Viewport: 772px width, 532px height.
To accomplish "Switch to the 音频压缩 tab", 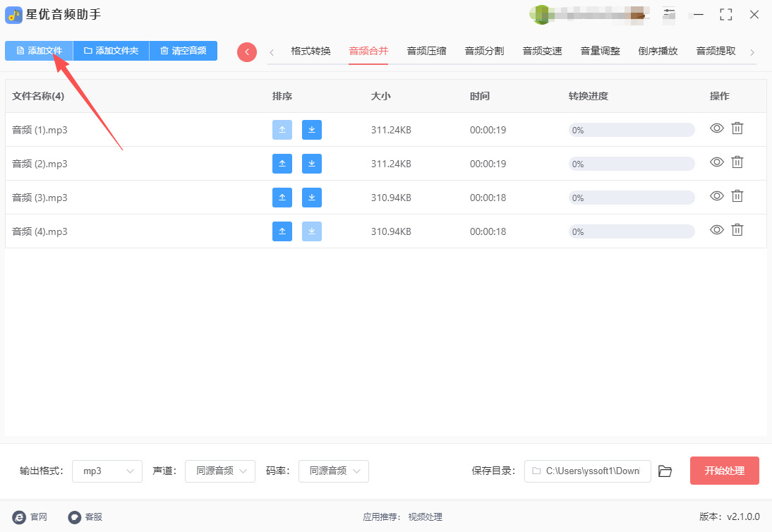I will click(x=426, y=51).
